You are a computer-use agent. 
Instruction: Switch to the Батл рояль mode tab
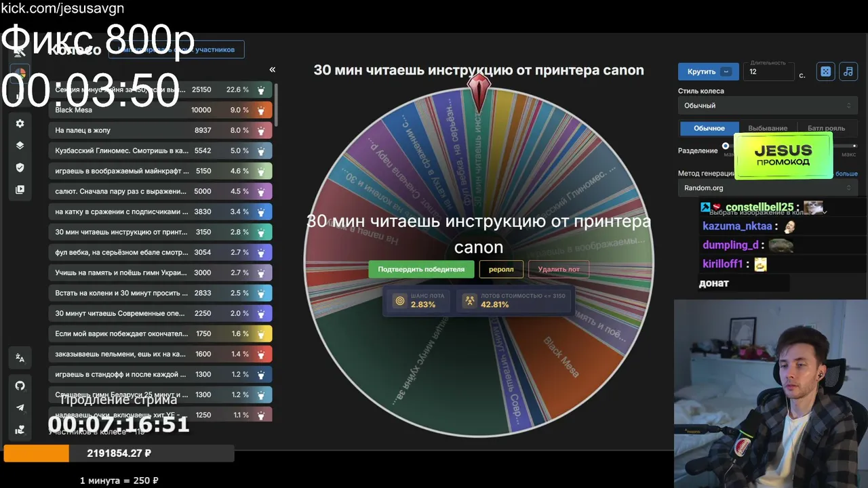tap(826, 128)
